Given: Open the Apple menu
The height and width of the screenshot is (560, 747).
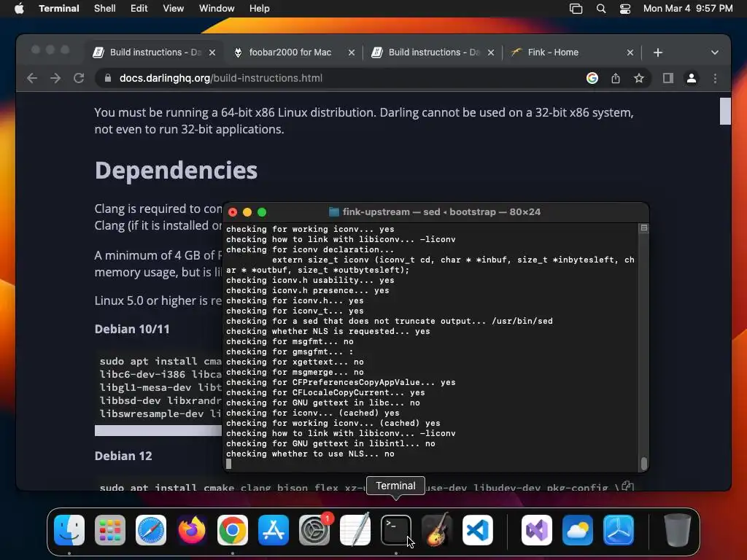Looking at the screenshot, I should tap(19, 9).
